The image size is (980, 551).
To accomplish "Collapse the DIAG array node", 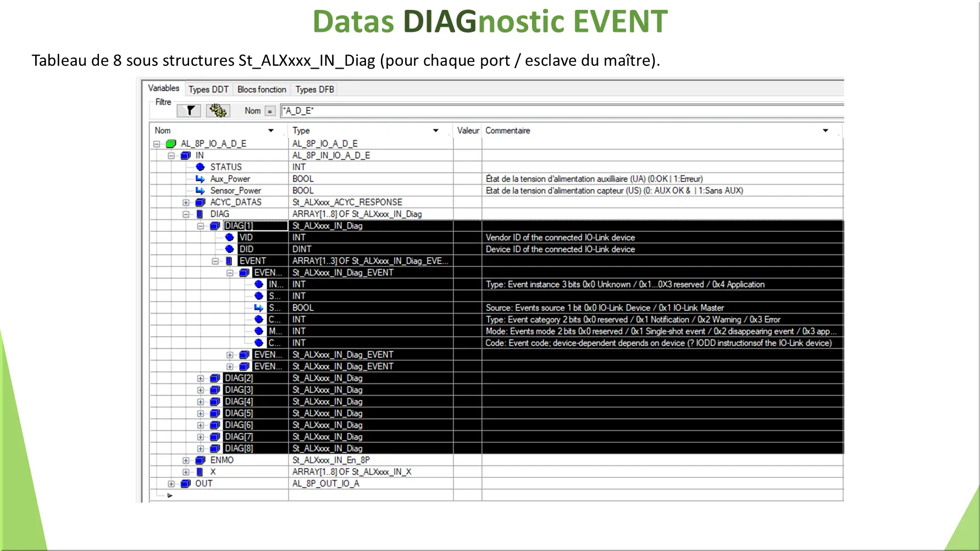I will coord(186,214).
